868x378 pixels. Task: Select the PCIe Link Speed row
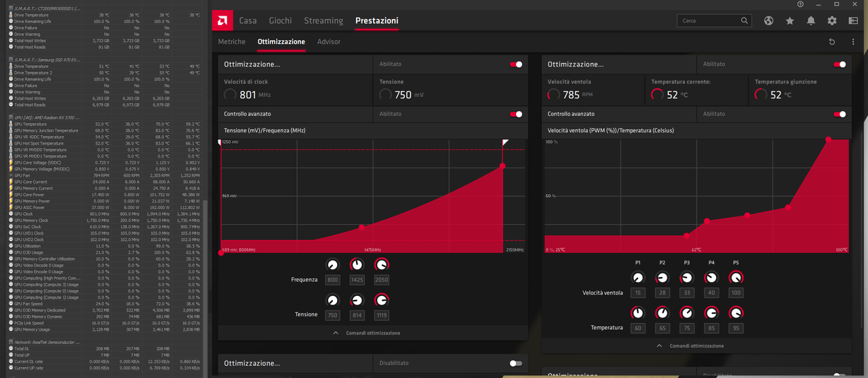pyautogui.click(x=104, y=323)
